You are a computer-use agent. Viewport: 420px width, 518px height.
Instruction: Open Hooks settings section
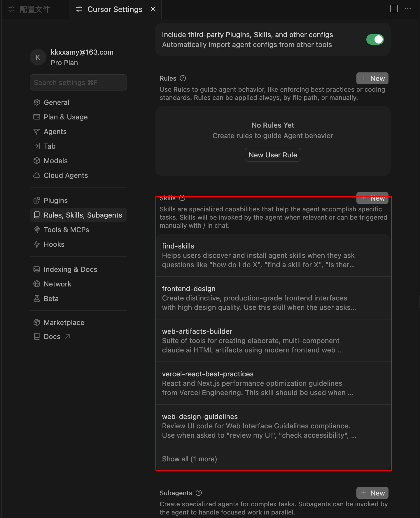[78, 244]
